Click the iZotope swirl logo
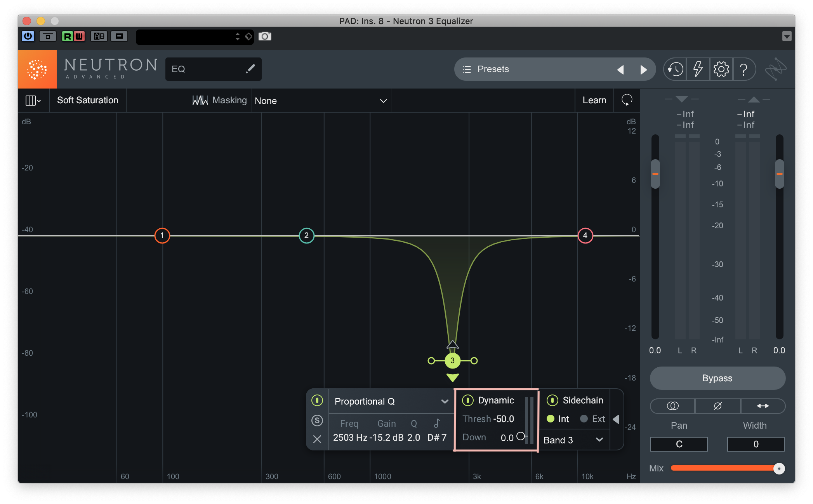Screen dimensions: 813x504 point(775,70)
